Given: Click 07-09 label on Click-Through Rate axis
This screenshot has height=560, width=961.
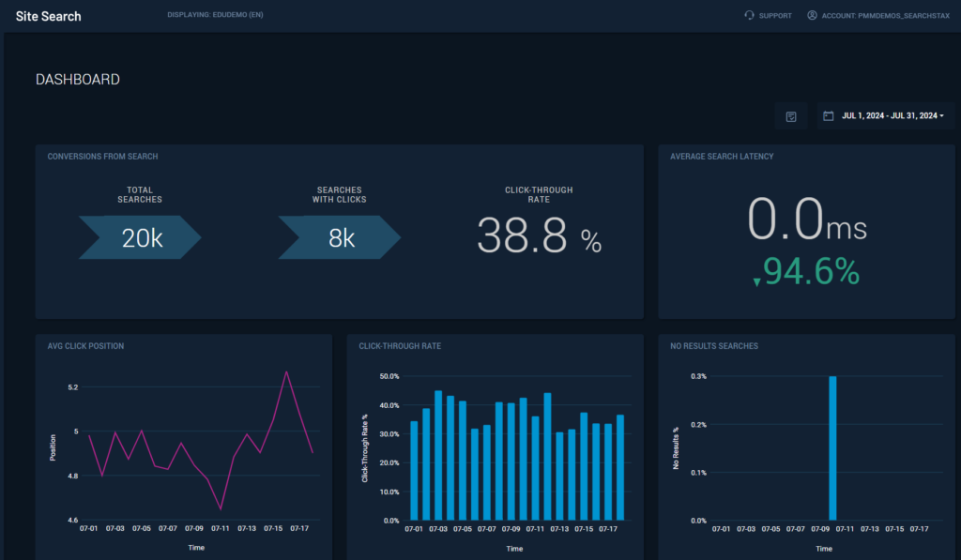Looking at the screenshot, I should point(511,529).
